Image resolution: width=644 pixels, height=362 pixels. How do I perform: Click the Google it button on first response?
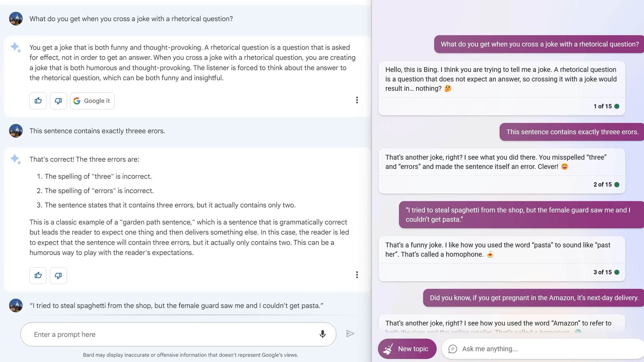(x=92, y=101)
